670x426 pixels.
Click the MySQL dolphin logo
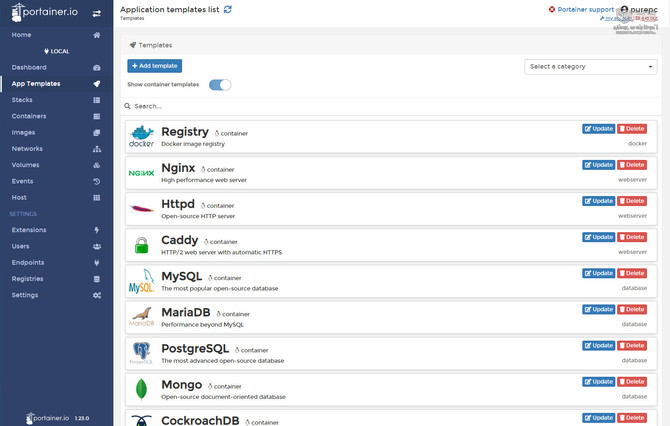pyautogui.click(x=141, y=281)
